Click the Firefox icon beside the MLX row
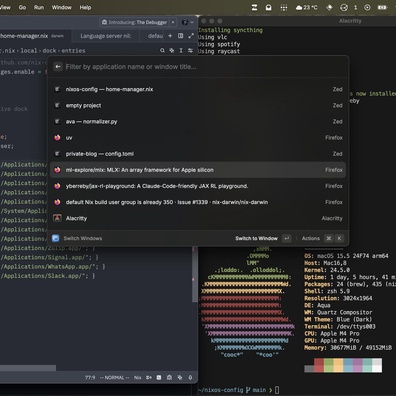This screenshot has height=396, width=396. point(57,170)
